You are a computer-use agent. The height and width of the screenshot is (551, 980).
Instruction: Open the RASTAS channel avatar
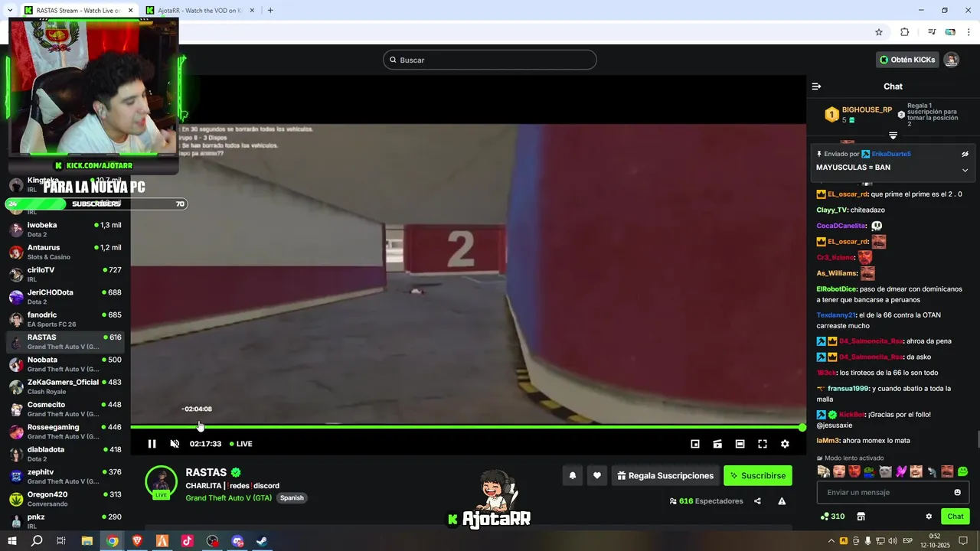pos(162,482)
